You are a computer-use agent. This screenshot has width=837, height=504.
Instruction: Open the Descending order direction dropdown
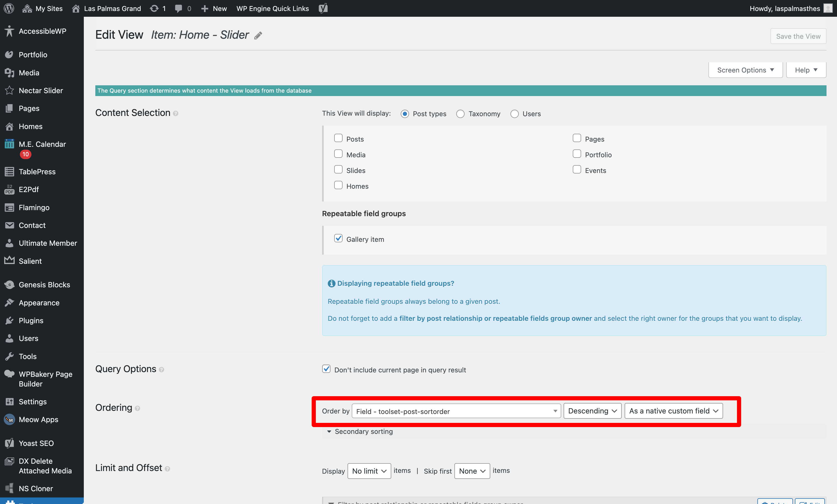point(592,411)
